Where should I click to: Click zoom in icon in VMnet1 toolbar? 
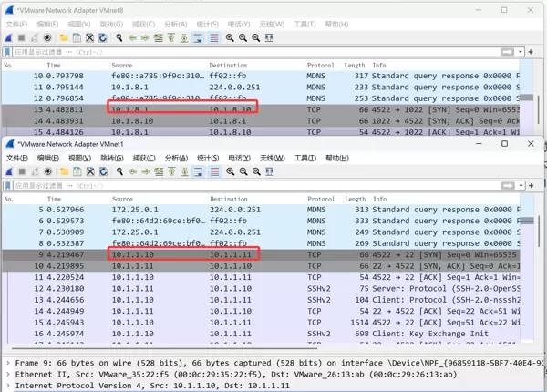click(230, 171)
